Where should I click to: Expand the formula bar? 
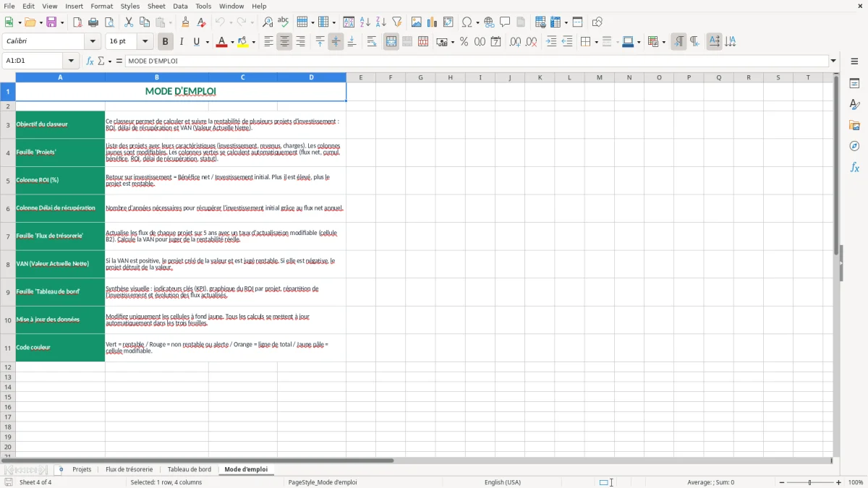point(833,61)
